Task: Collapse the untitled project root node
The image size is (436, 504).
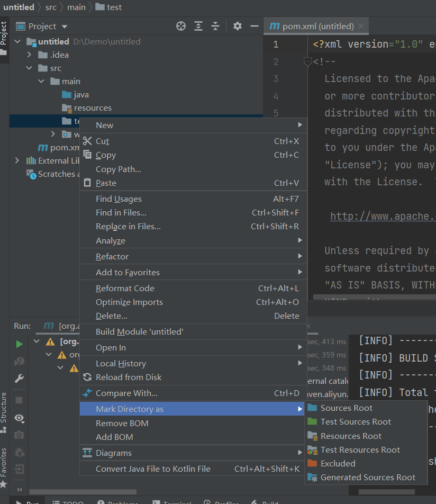Action: click(x=17, y=41)
